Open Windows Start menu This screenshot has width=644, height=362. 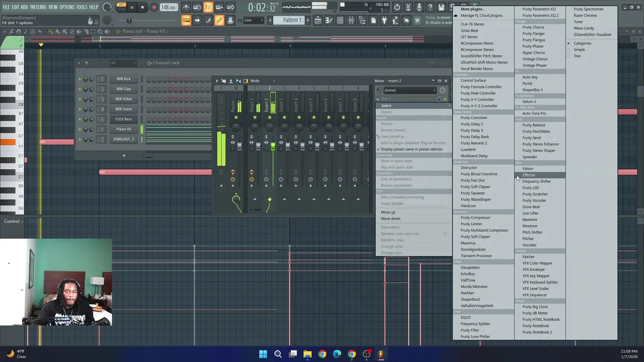click(263, 354)
